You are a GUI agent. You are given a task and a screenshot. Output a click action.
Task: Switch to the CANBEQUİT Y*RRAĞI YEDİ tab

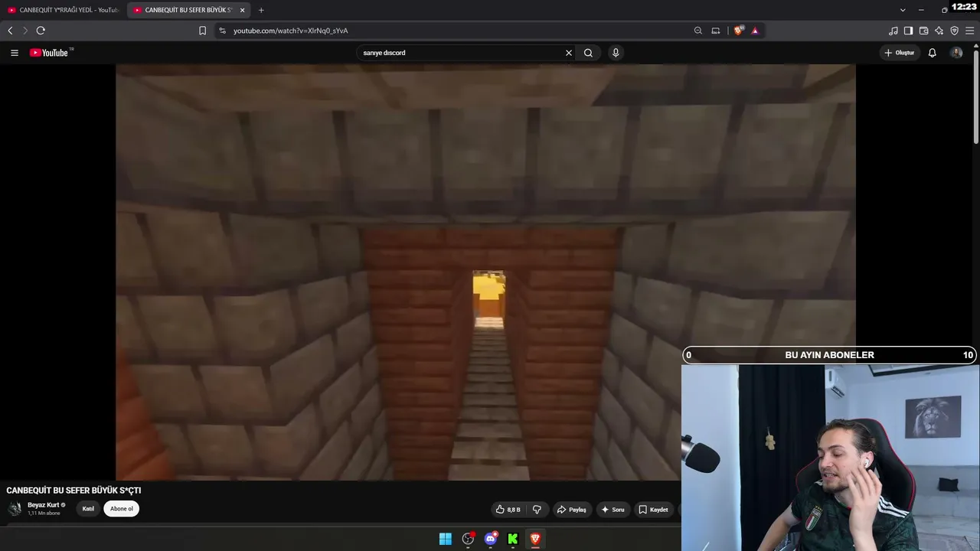63,10
